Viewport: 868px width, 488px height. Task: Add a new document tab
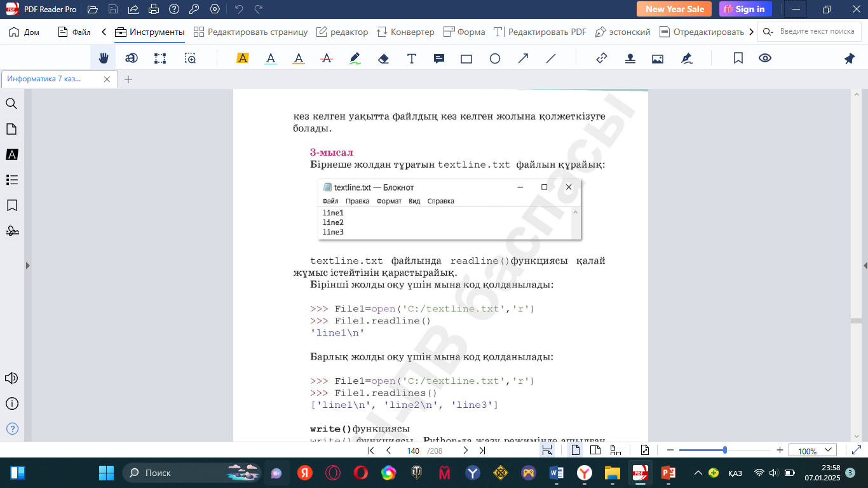click(128, 79)
